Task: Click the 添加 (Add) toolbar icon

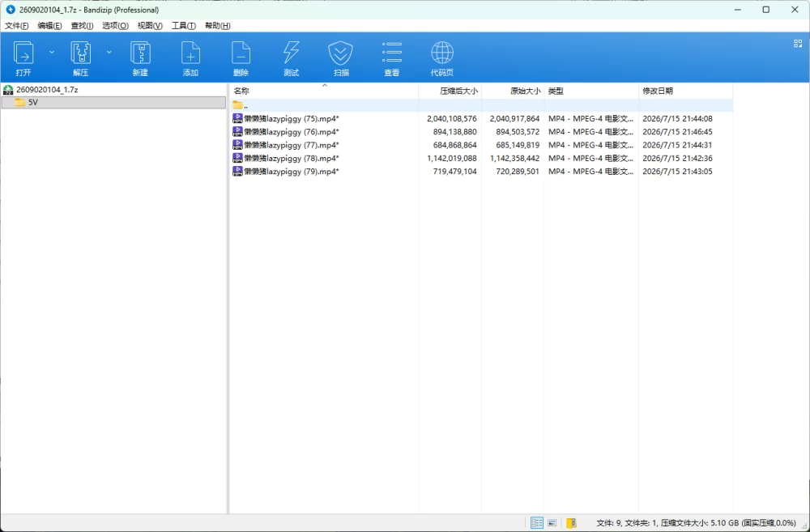Action: tap(190, 53)
